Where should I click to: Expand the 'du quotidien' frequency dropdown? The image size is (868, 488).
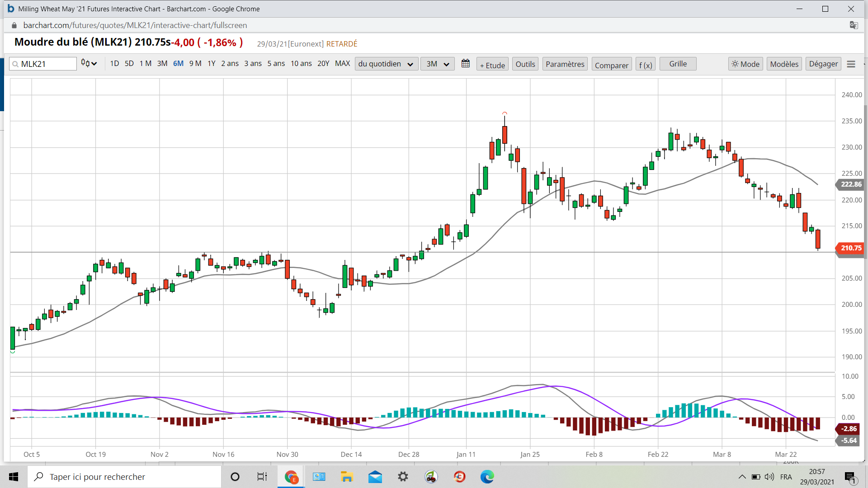pos(386,64)
